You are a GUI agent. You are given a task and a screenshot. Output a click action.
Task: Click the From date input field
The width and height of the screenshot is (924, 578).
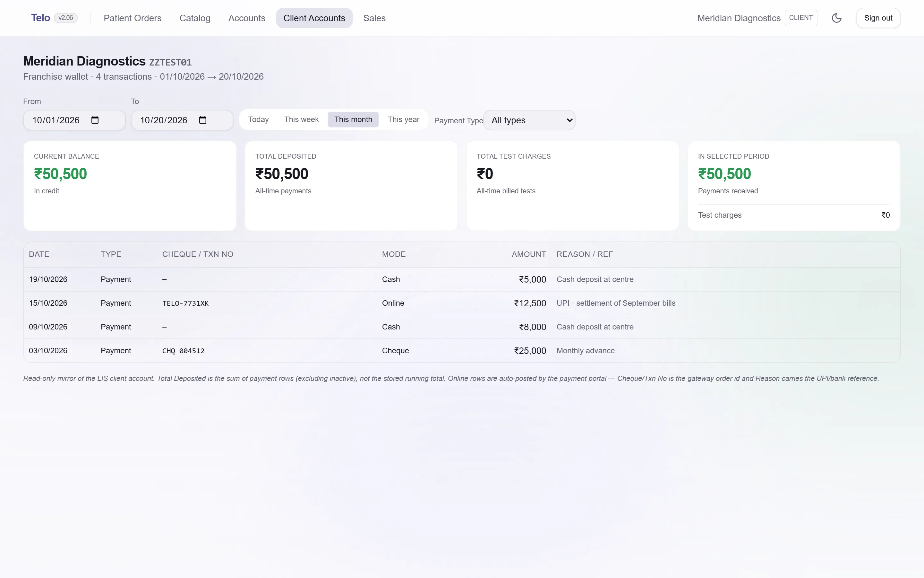point(74,120)
